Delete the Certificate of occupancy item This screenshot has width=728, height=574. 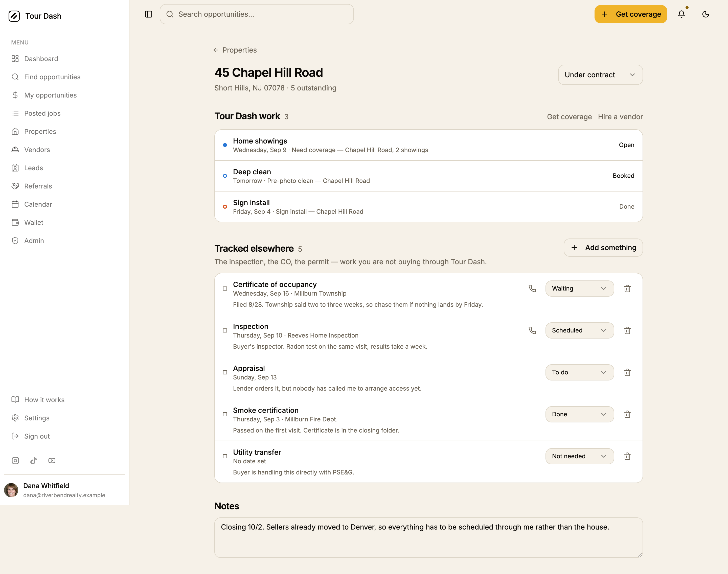tap(627, 288)
